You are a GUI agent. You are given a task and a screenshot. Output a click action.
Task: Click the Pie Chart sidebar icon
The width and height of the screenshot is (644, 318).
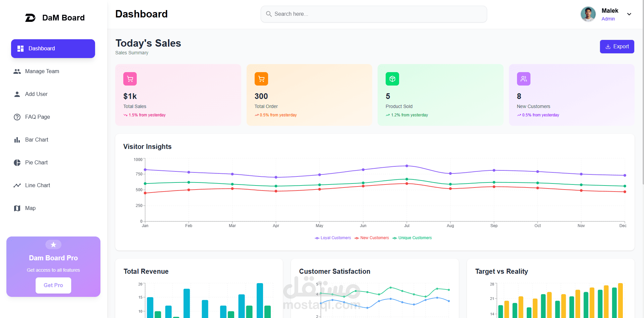click(x=17, y=163)
